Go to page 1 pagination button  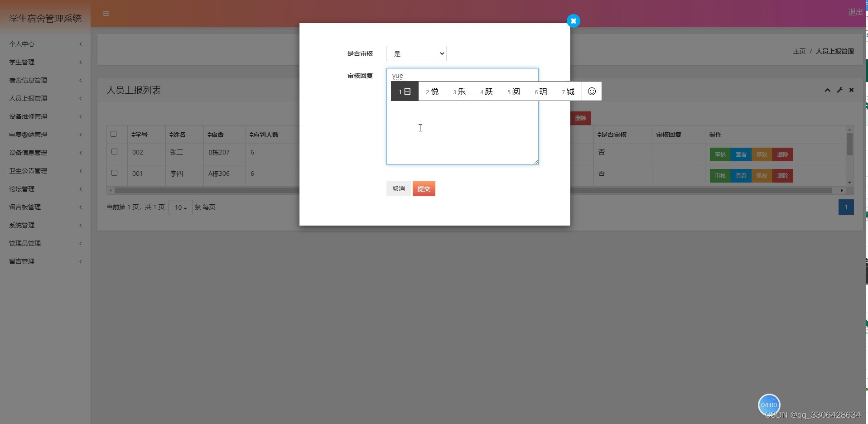pos(846,207)
